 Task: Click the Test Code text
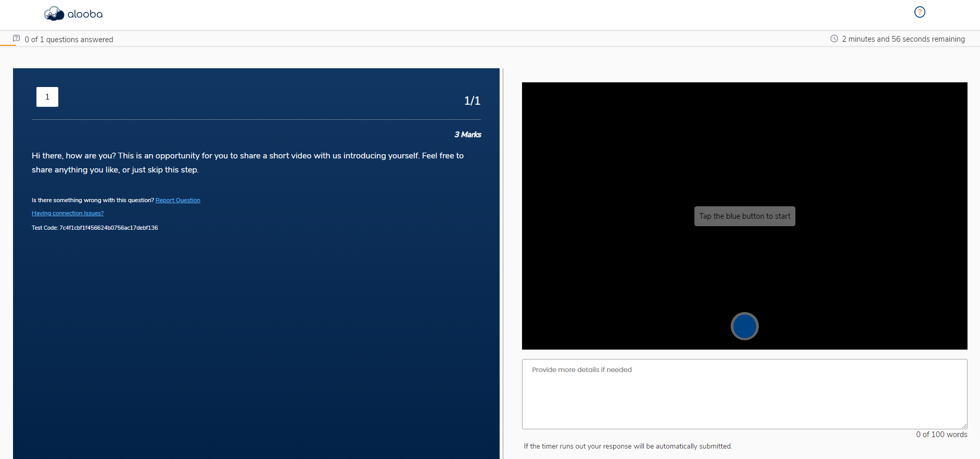(x=95, y=228)
